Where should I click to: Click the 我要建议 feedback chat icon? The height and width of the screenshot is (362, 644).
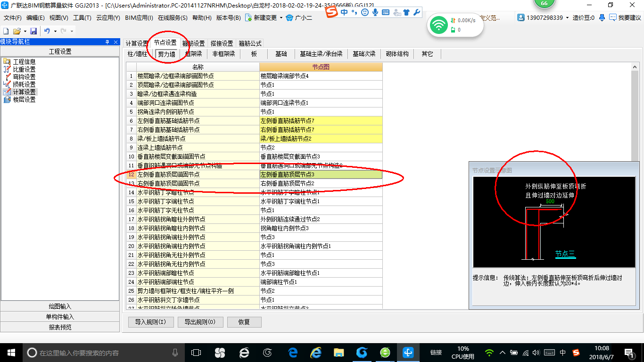613,17
